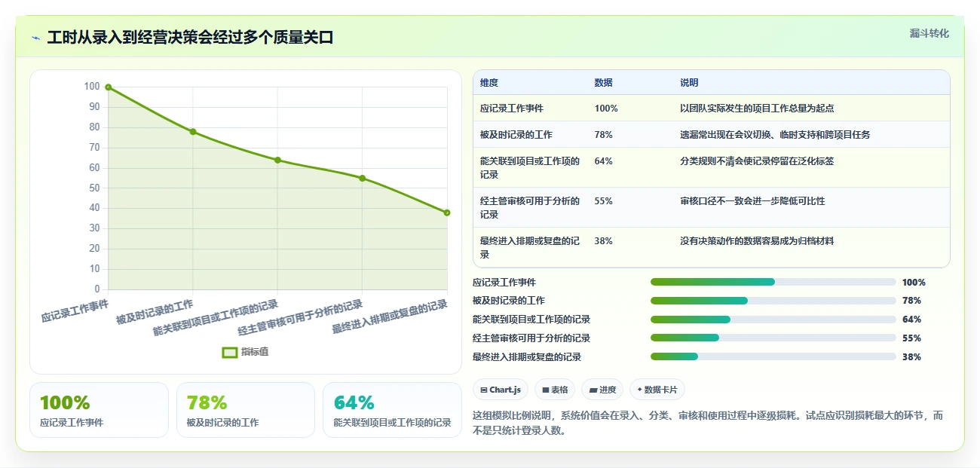980x468 pixels.
Task: Click the description paragraph starting 这组模拟比例说明
Action: [708, 423]
